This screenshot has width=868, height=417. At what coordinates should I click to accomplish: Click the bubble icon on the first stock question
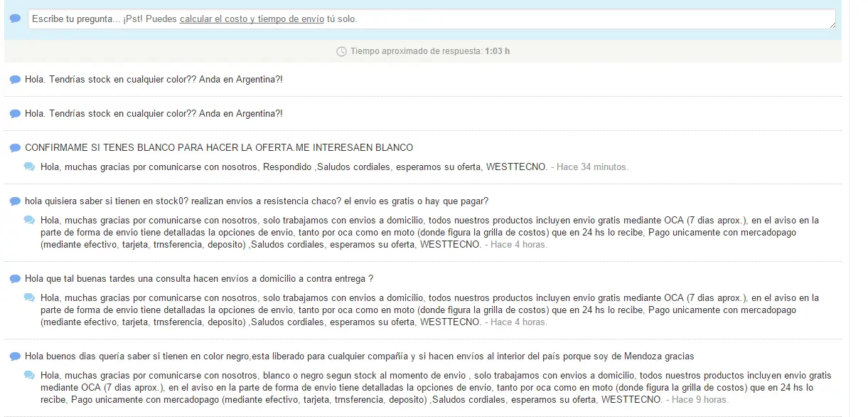14,79
